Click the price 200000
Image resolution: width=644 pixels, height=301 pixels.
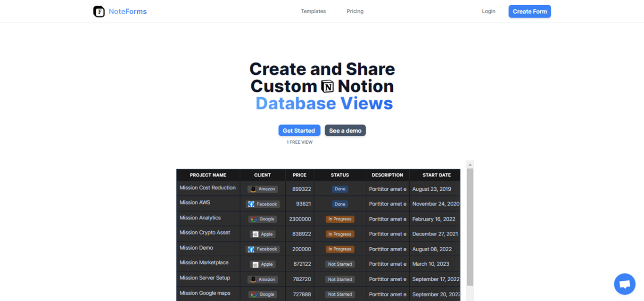[302, 249]
